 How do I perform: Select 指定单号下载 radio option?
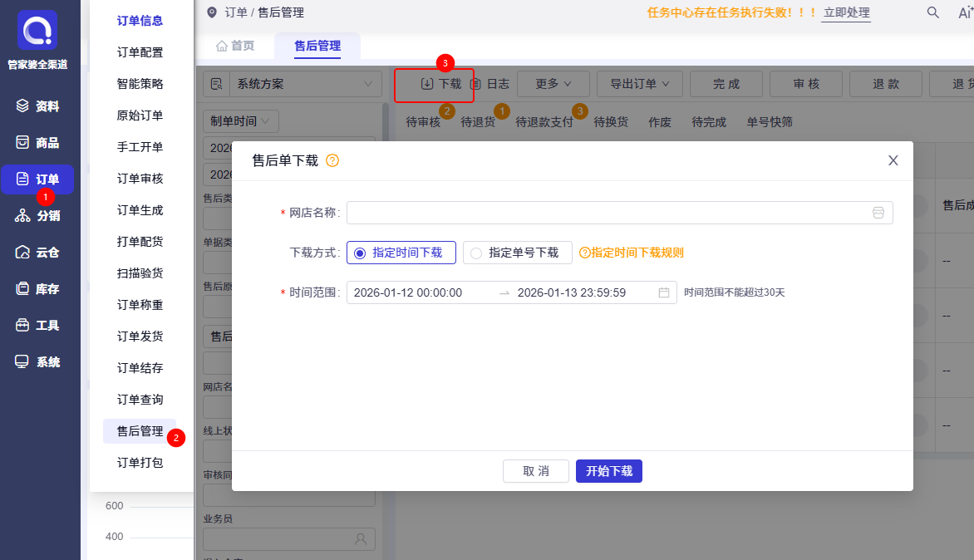pyautogui.click(x=518, y=253)
